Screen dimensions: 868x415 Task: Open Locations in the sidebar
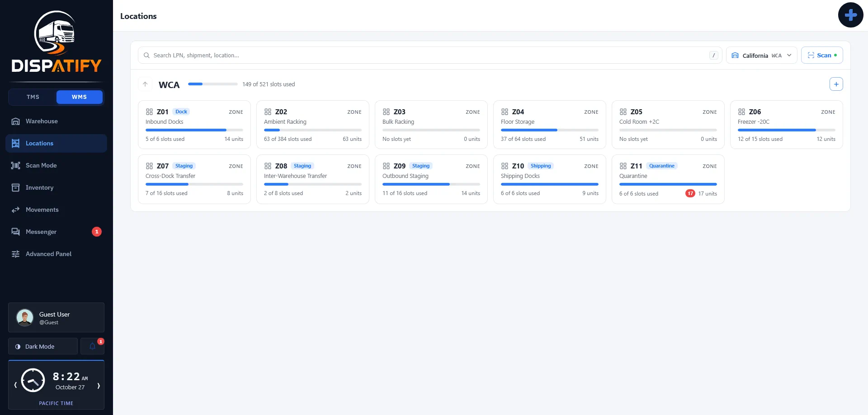[56, 143]
